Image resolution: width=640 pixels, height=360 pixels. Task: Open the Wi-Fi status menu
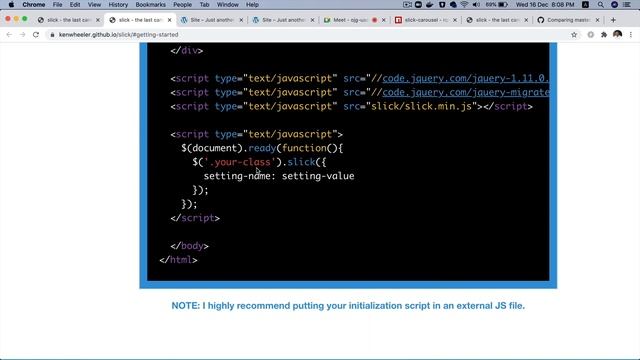[x=464, y=4]
